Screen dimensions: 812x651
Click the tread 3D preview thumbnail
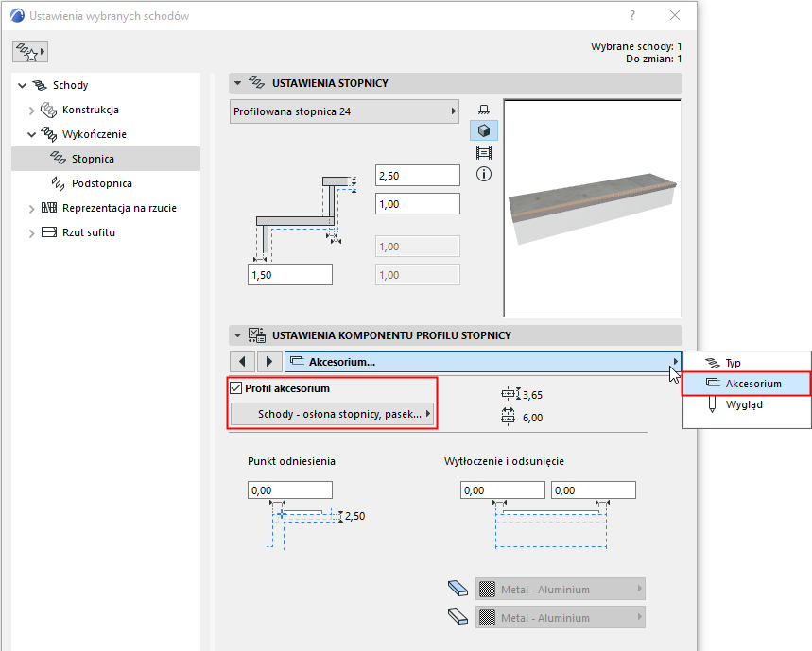click(x=593, y=208)
